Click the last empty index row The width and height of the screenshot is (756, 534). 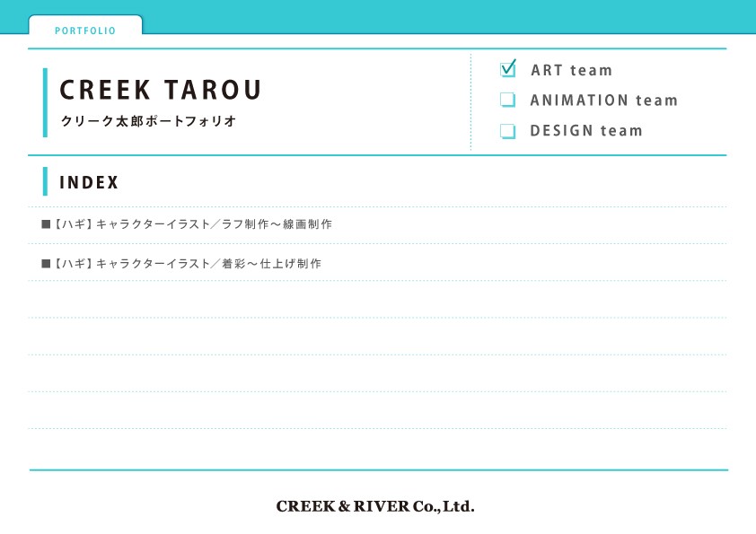[x=377, y=449]
